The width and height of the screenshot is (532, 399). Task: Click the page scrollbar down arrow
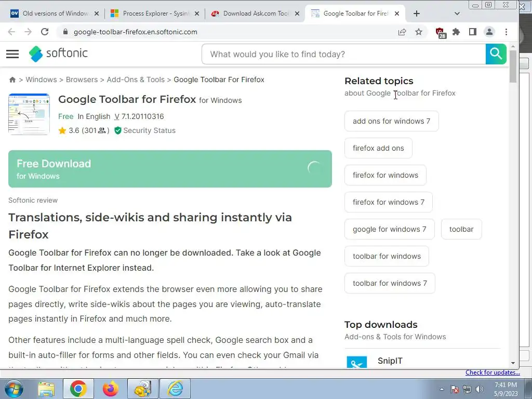pyautogui.click(x=513, y=363)
